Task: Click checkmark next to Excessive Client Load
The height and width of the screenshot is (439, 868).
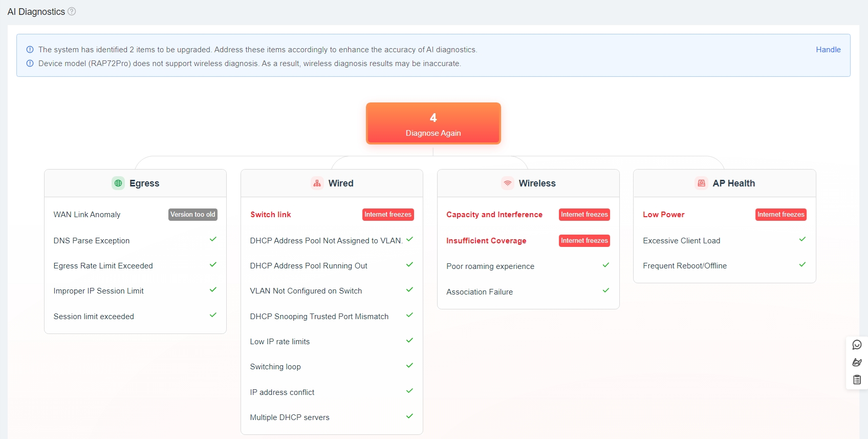Action: tap(802, 239)
